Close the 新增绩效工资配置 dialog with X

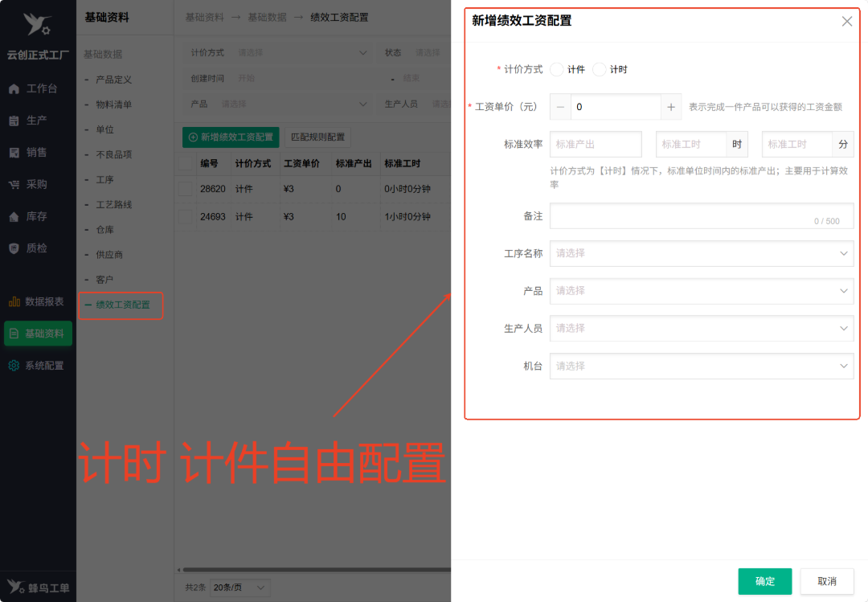pyautogui.click(x=846, y=22)
